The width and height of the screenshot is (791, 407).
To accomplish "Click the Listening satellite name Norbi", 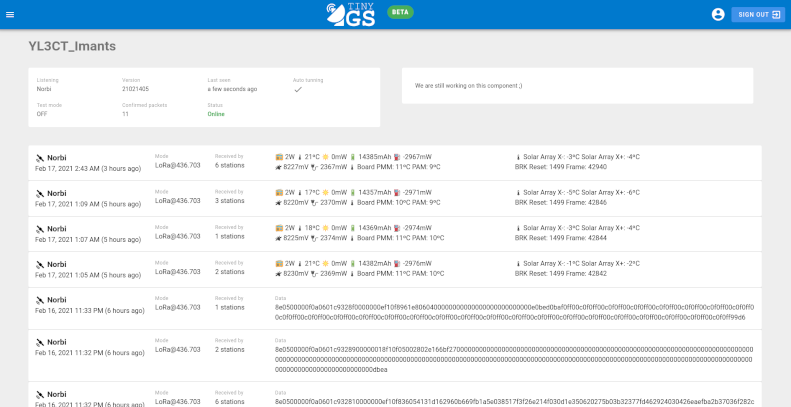I will coord(44,89).
